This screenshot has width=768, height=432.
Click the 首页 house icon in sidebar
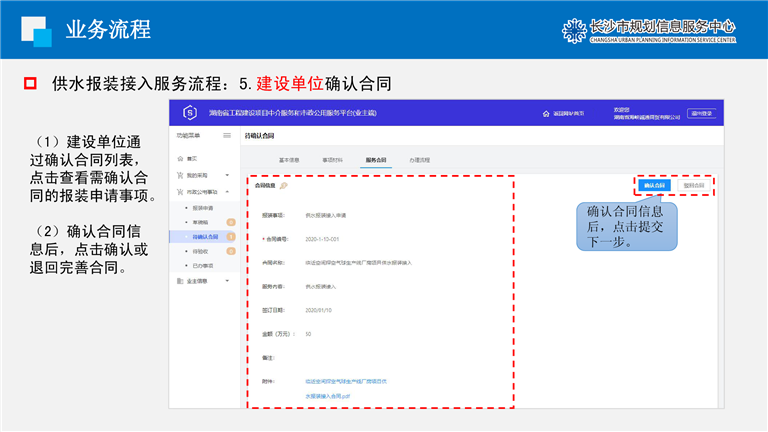click(x=180, y=159)
